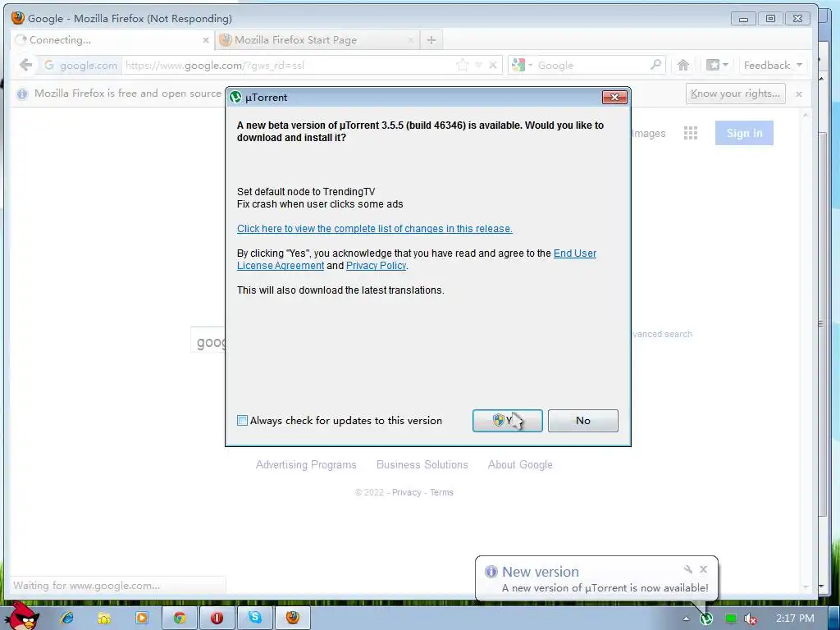The image size is (840, 630).
Task: Click the New version notification balloon text
Action: click(605, 587)
